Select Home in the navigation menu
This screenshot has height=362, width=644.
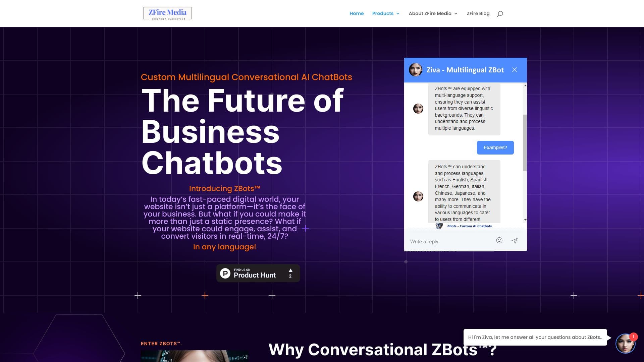tap(357, 13)
